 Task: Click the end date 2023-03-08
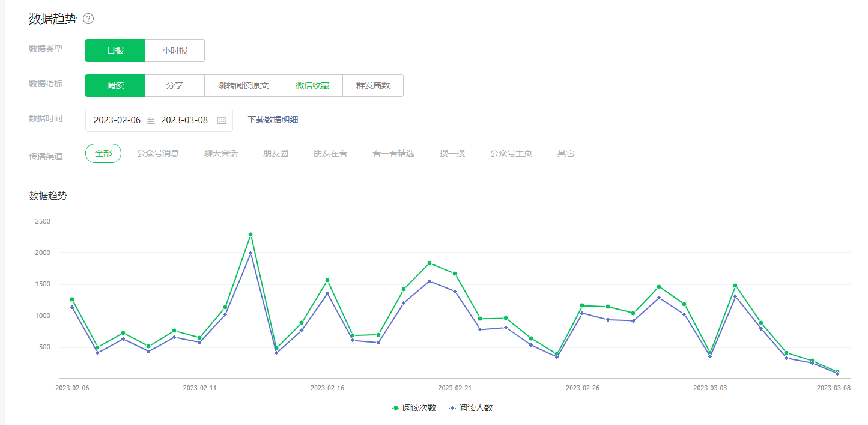tap(184, 120)
